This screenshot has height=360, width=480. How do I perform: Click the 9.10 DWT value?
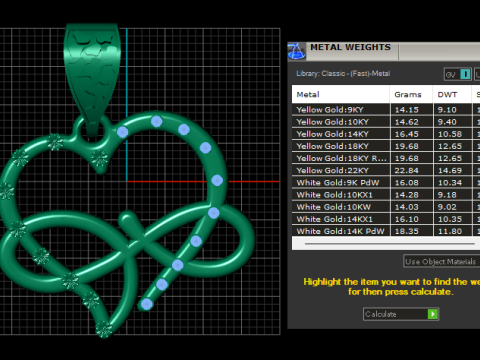447,110
